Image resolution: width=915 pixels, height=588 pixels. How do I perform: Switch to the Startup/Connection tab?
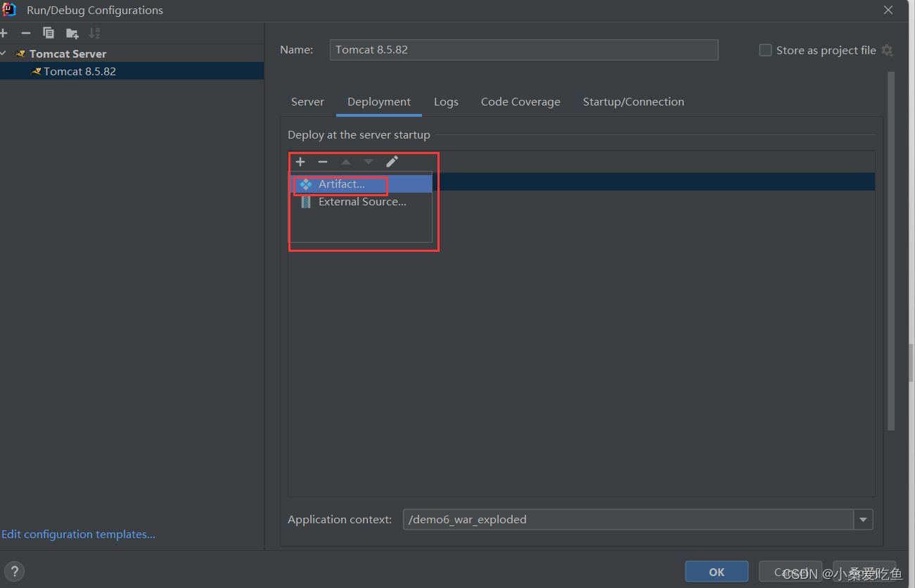pyautogui.click(x=633, y=102)
